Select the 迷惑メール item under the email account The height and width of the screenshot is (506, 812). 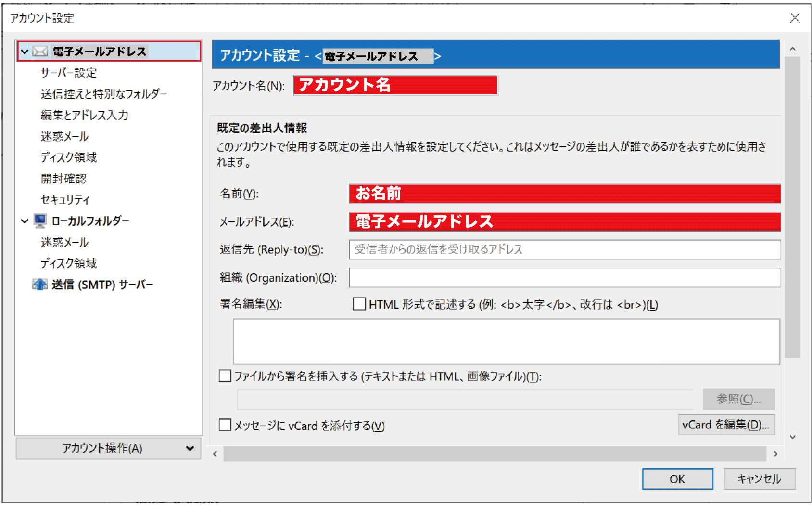pos(64,136)
